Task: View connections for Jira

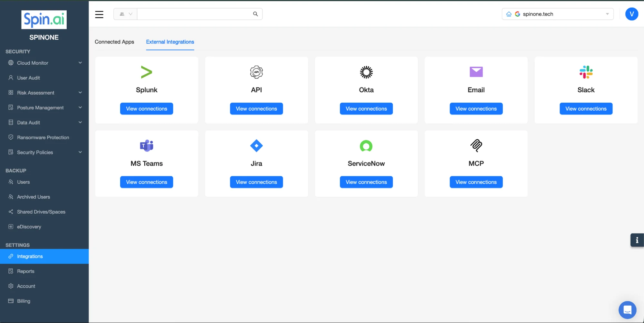Action: click(x=256, y=182)
